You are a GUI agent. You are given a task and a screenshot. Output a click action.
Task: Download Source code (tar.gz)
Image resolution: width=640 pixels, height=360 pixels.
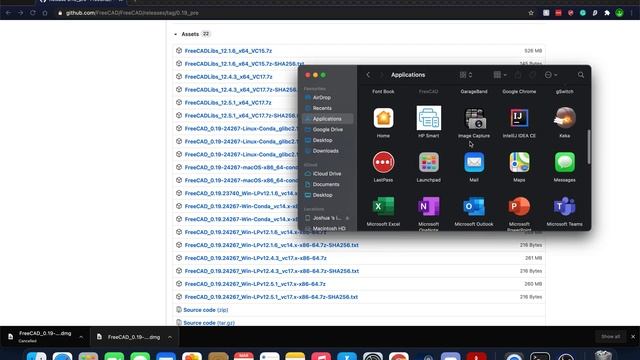tap(209, 323)
